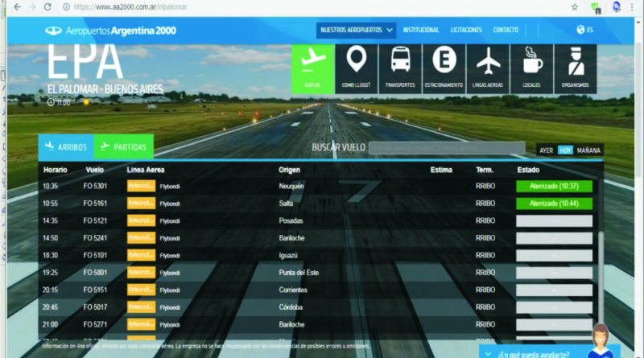644x358 pixels.
Task: Click the Flybondi logo on FO 5801 row
Action: pos(141,272)
